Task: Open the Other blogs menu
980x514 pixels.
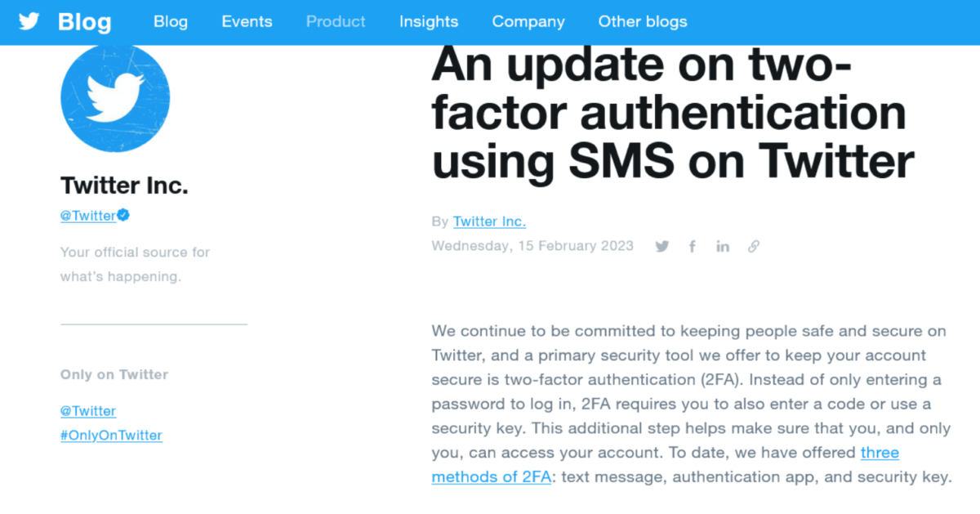Action: [643, 22]
